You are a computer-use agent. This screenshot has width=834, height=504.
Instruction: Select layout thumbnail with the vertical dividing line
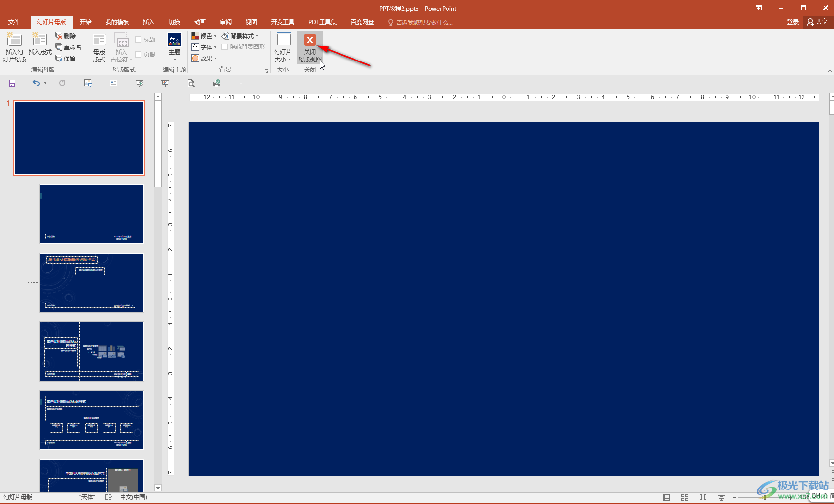(92, 351)
